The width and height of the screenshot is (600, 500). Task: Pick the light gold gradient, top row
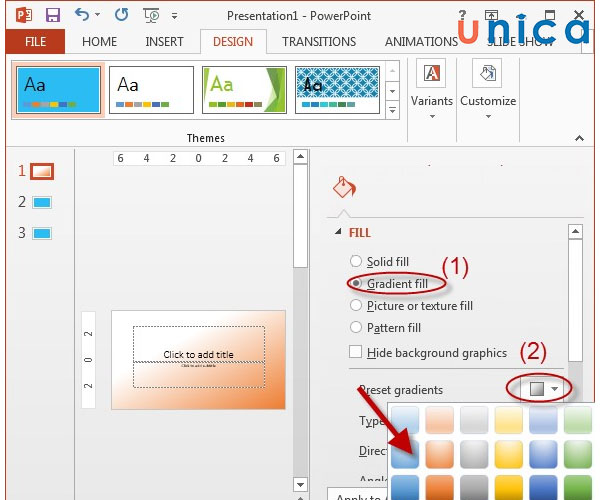pyautogui.click(x=508, y=420)
